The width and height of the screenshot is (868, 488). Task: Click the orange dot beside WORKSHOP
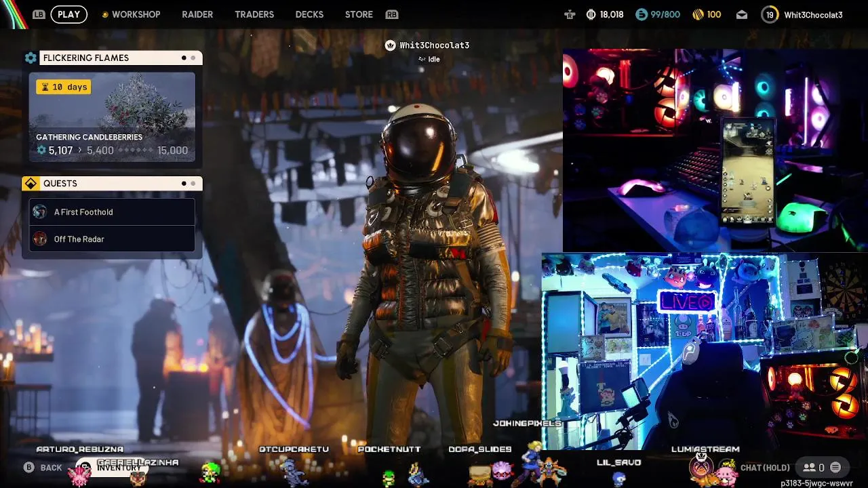click(x=104, y=14)
